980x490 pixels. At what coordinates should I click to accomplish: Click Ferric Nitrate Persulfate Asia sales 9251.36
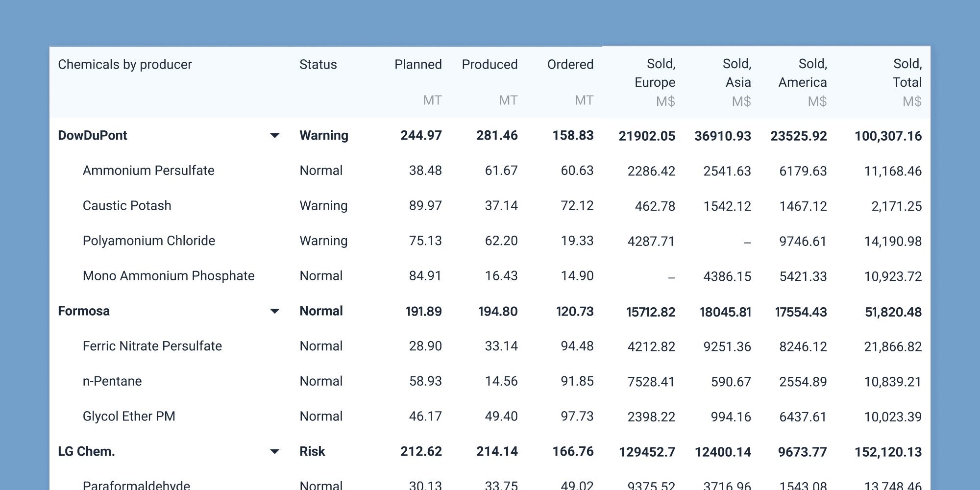(x=727, y=346)
